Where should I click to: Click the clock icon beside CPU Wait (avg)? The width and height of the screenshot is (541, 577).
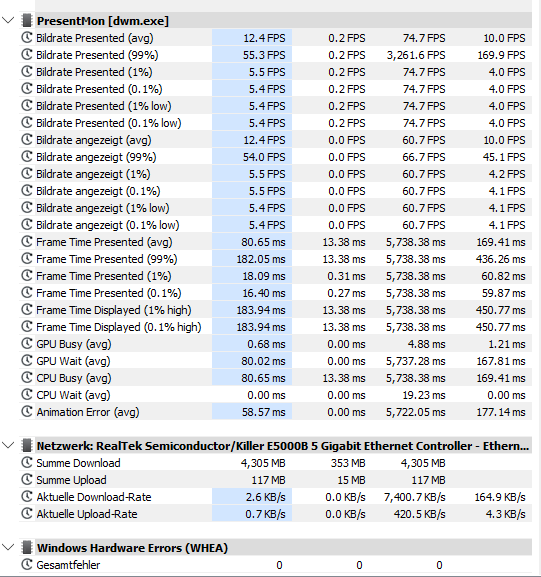(x=27, y=394)
